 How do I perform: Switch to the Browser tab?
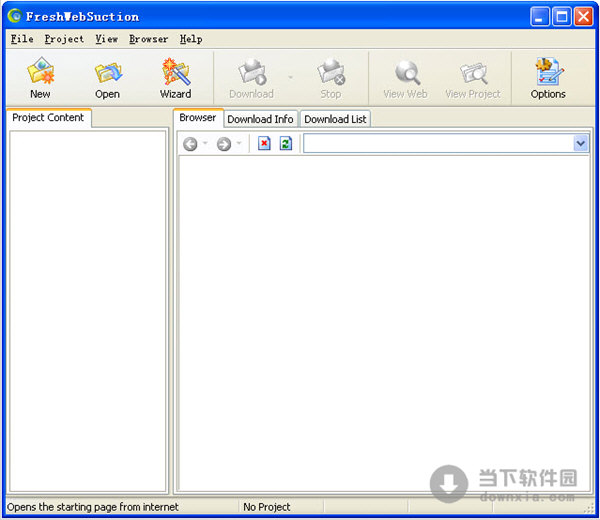198,117
